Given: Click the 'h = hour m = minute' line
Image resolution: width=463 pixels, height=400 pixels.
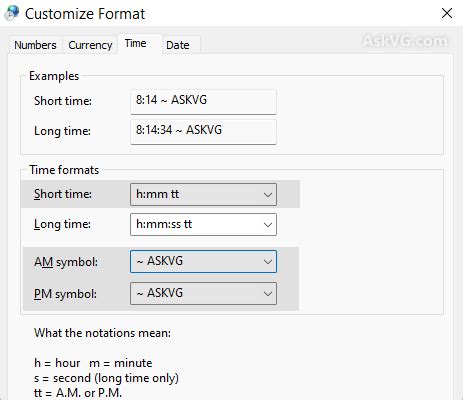Looking at the screenshot, I should click(93, 363).
